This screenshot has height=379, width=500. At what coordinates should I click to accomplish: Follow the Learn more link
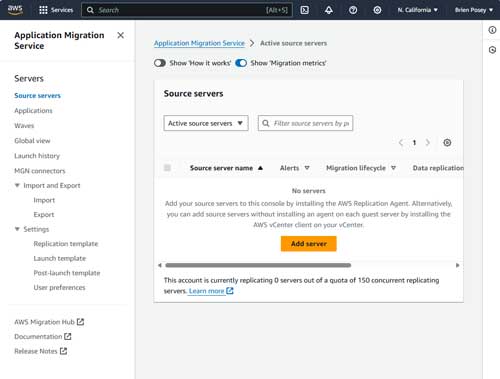[x=206, y=291]
